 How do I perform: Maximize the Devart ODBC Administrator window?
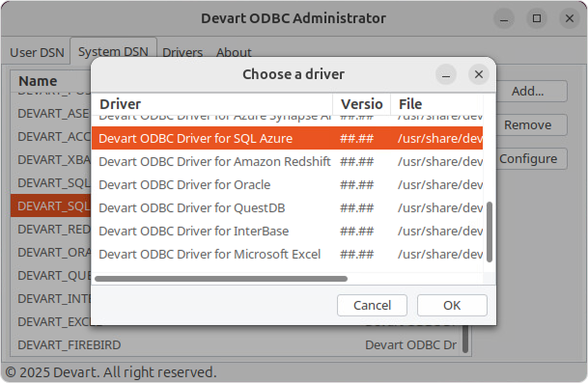[537, 18]
